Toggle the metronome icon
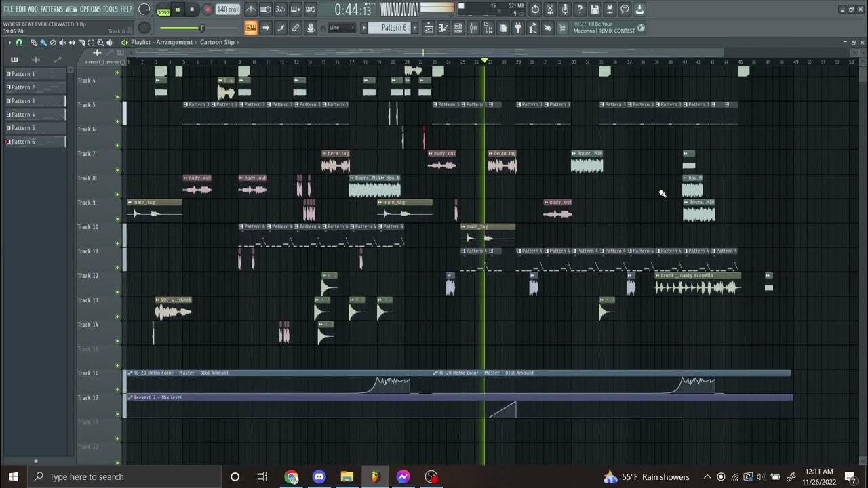The height and width of the screenshot is (488, 868). coord(251,9)
